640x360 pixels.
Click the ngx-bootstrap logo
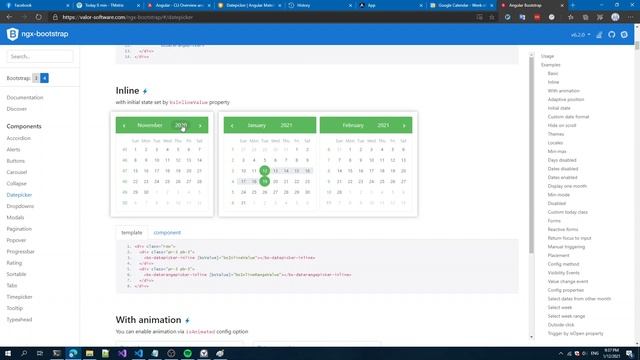pos(37,34)
